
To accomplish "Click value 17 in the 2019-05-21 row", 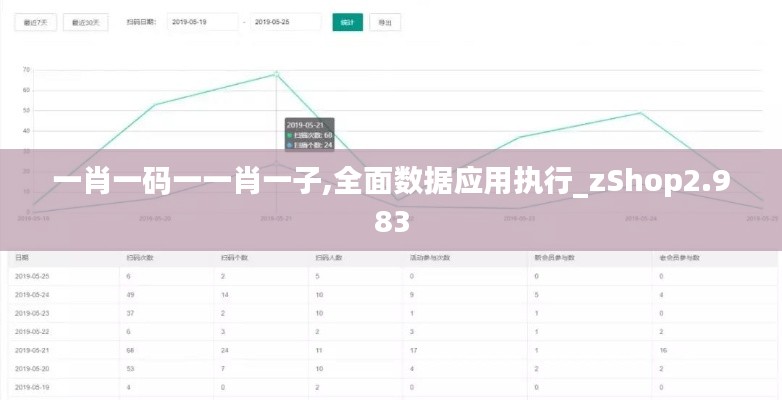I will (414, 350).
